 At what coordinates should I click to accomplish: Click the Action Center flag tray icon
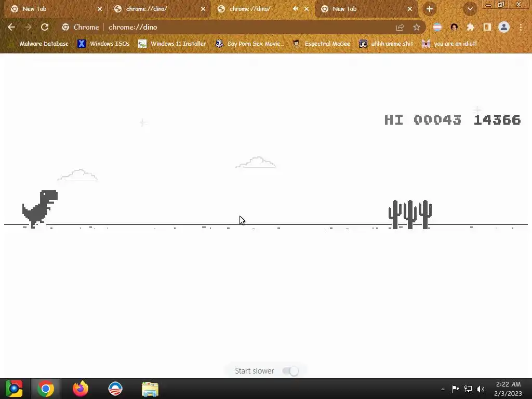click(455, 389)
